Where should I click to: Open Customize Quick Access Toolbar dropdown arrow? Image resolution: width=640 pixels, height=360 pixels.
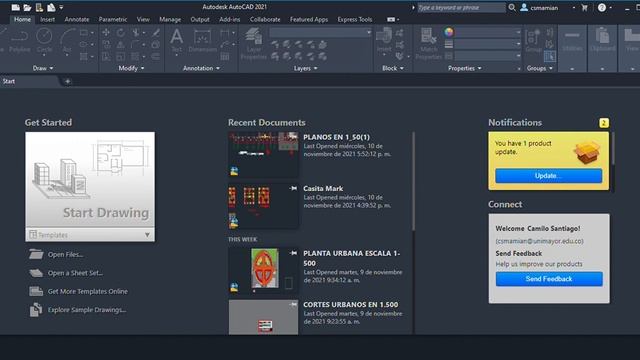pyautogui.click(x=61, y=7)
